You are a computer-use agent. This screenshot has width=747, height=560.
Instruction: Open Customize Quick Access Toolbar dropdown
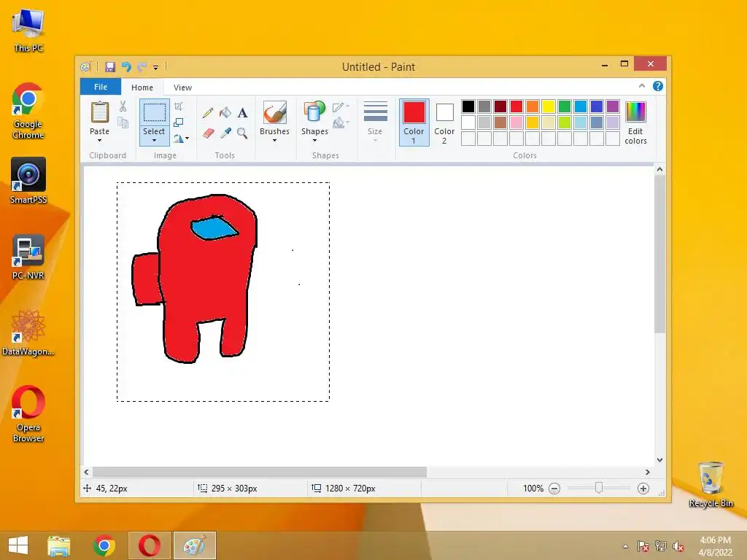point(156,67)
